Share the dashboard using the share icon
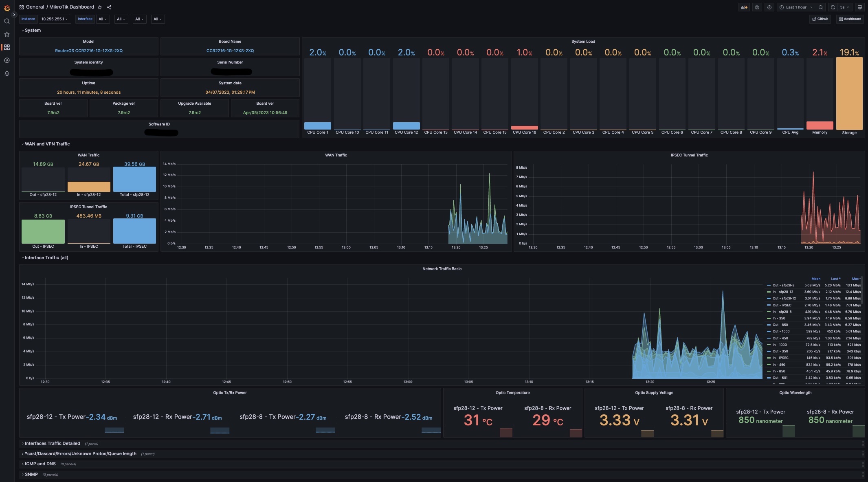This screenshot has height=482, width=868. pyautogui.click(x=109, y=7)
